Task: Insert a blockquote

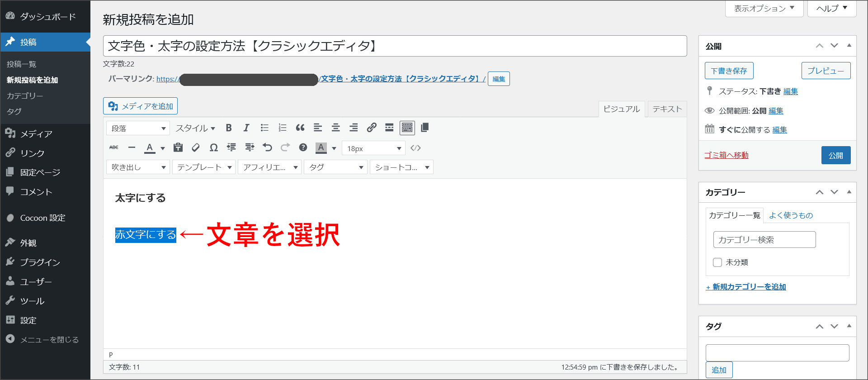Action: 300,128
